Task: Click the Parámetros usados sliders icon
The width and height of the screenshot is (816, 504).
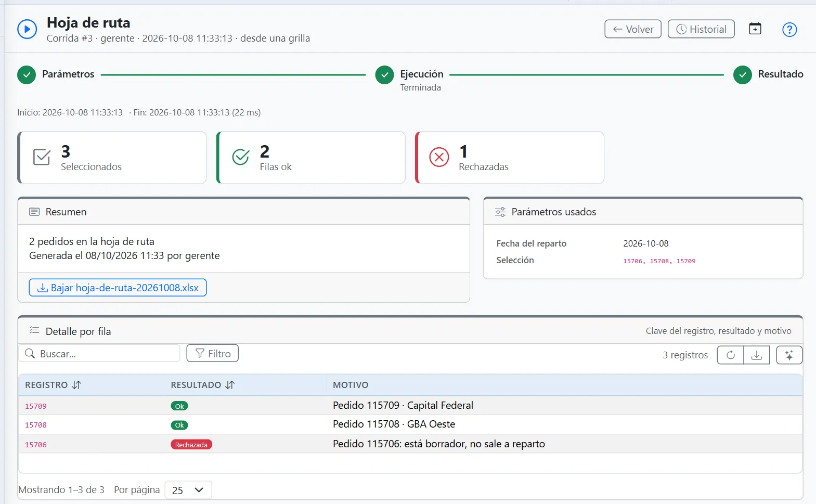Action: click(500, 212)
